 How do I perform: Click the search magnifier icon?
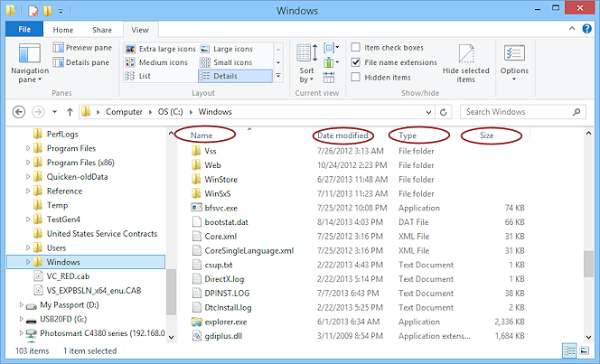point(577,112)
